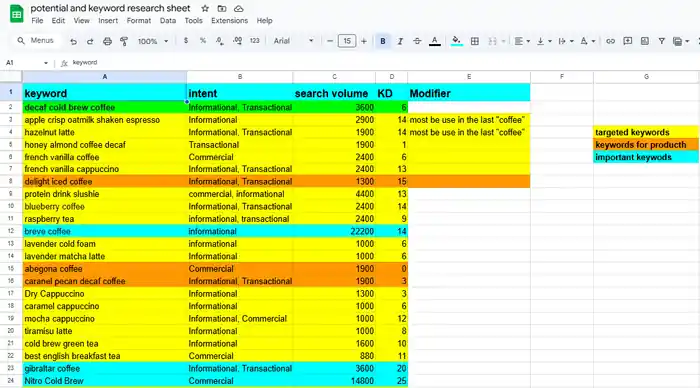700x388 pixels.
Task: Select the 'Nitro Cold Brew' cell
Action: (x=104, y=381)
